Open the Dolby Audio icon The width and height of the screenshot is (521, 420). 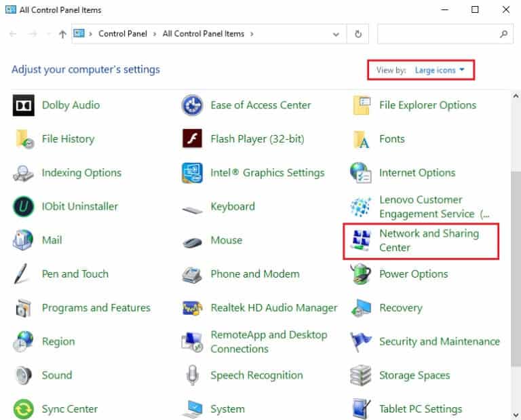[24, 105]
